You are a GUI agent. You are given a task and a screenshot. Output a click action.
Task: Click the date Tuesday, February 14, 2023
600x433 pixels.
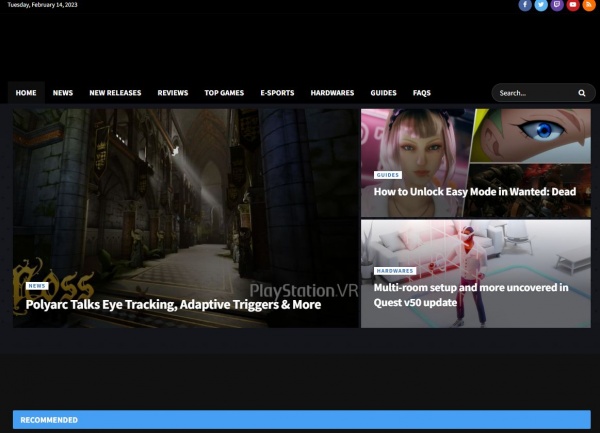pos(42,5)
